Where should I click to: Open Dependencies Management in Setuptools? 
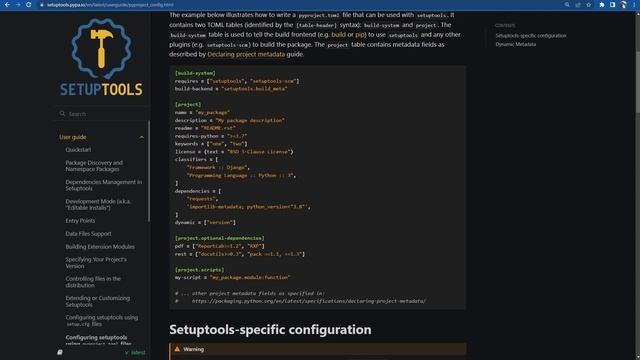(x=104, y=185)
